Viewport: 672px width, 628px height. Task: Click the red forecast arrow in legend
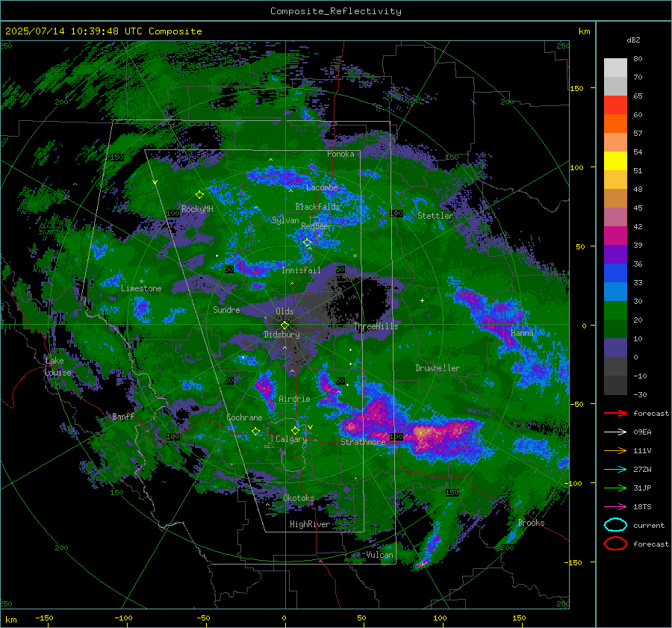pos(615,413)
